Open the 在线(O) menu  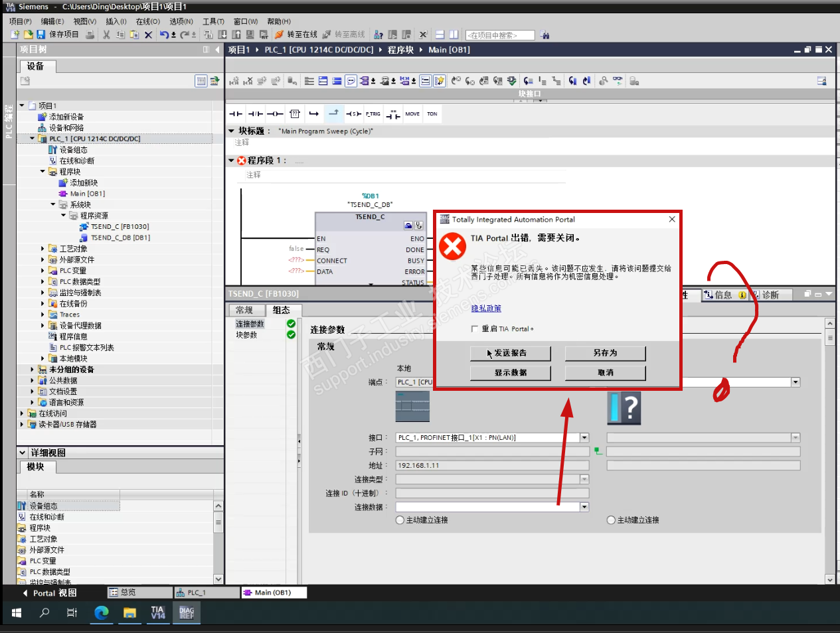[x=148, y=21]
